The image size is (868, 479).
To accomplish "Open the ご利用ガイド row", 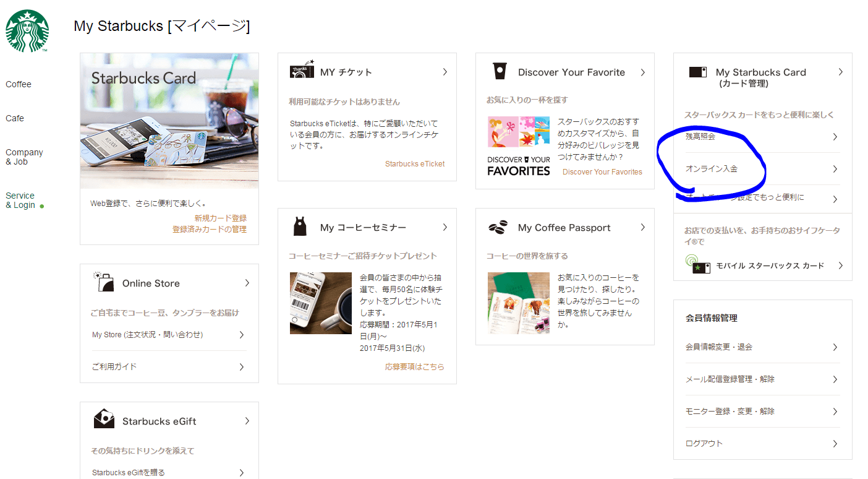I will [x=169, y=367].
